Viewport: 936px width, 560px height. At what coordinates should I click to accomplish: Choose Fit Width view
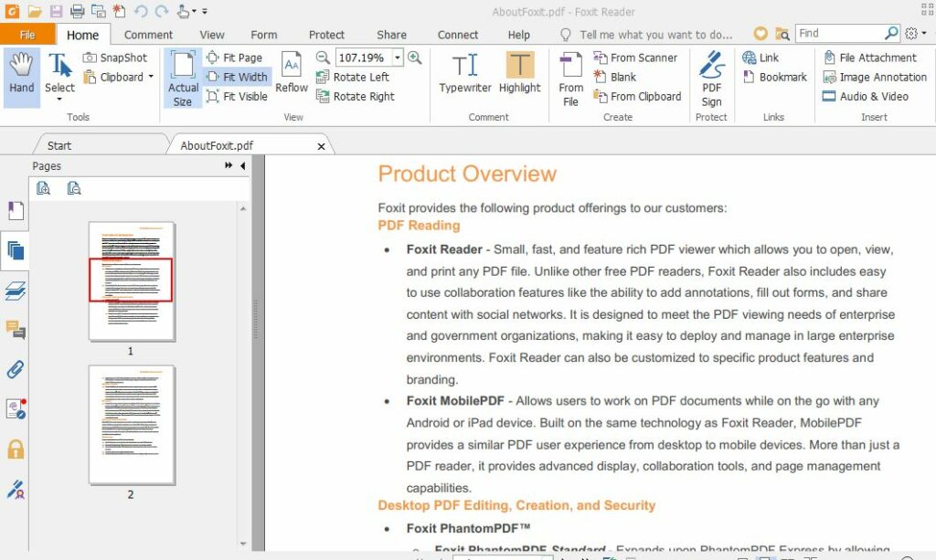(x=237, y=77)
